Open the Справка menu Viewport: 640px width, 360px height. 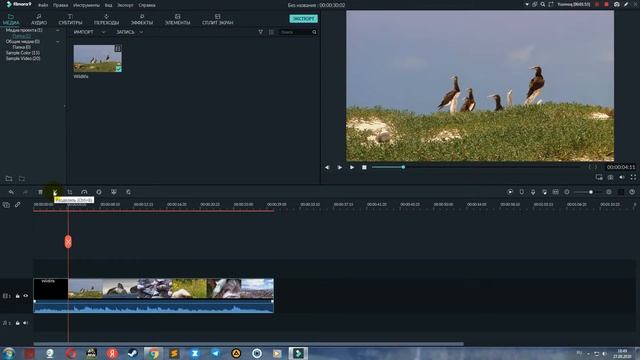tap(147, 5)
